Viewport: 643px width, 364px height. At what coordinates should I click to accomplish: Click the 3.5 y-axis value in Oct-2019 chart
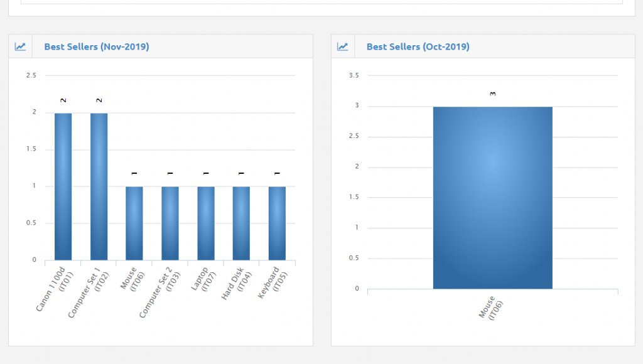pos(354,75)
